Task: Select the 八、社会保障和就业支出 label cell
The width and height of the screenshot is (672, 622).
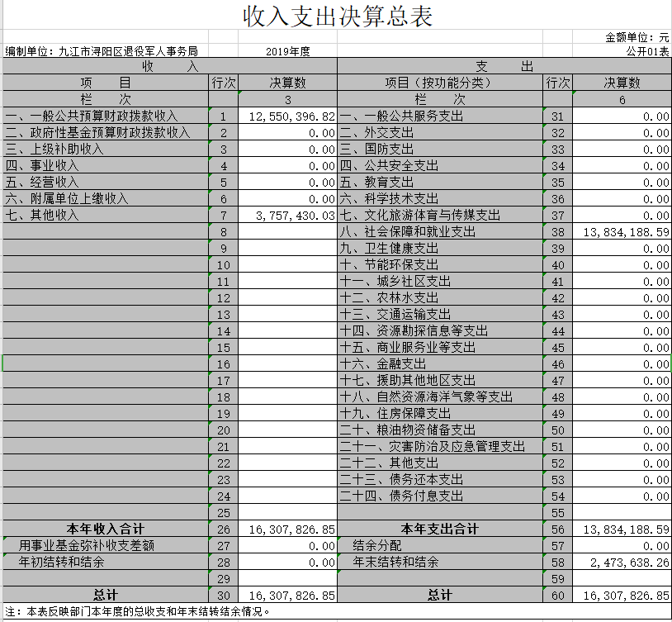Action: tap(439, 232)
